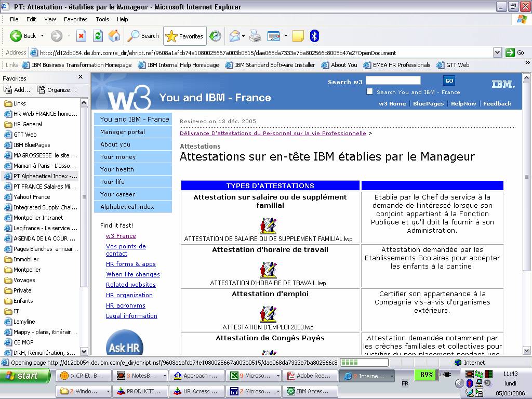Click the page loading progress bar
Viewport: 532px width, 399px height.
[x=364, y=362]
